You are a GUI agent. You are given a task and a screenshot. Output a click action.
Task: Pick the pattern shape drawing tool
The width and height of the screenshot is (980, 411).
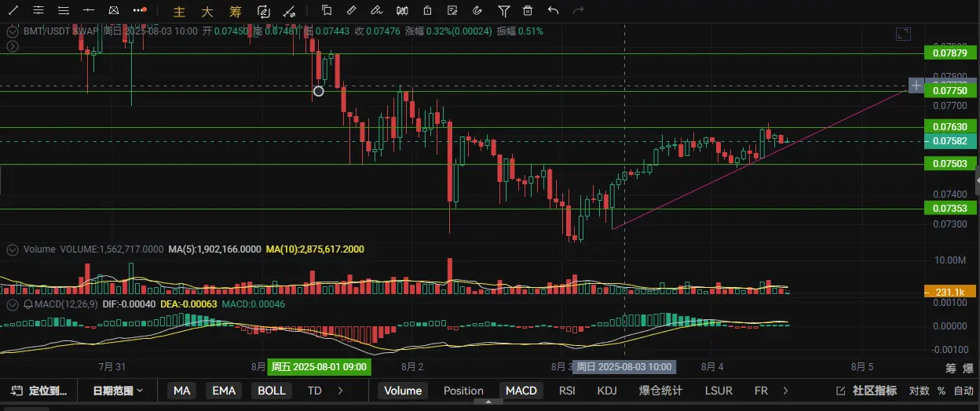[x=114, y=11]
